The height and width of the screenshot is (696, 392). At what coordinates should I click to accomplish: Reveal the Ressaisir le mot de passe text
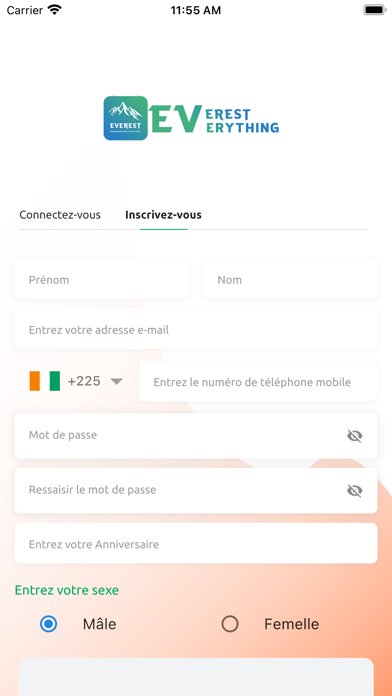pos(354,490)
